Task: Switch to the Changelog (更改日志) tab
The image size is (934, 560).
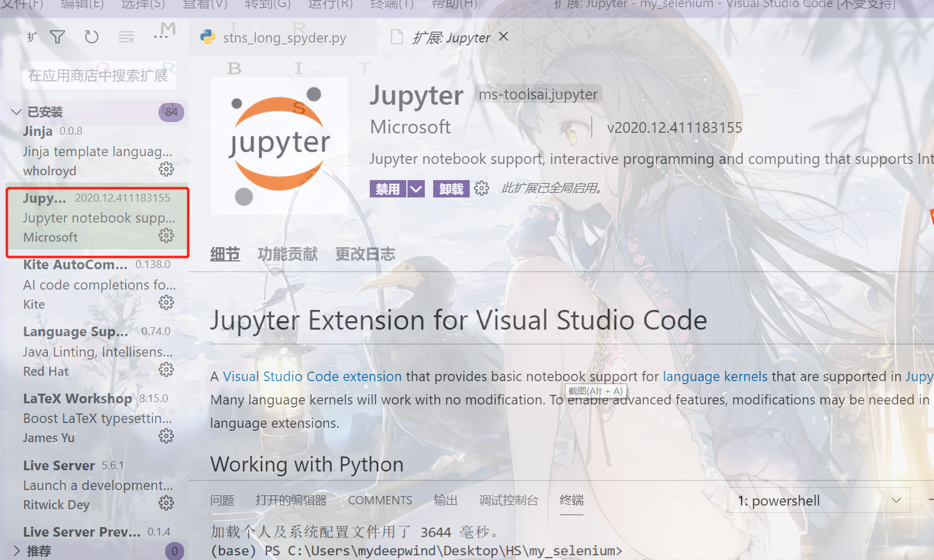Action: coord(365,254)
